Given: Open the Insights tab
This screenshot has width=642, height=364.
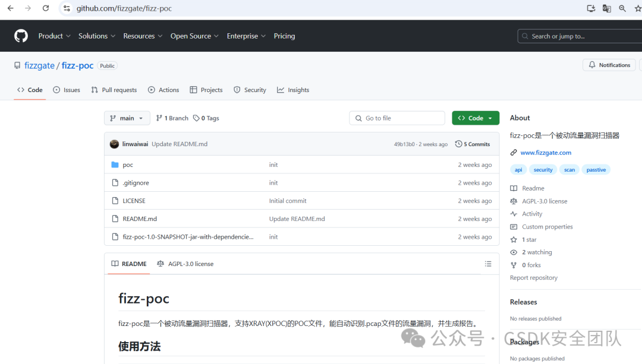Looking at the screenshot, I should 293,90.
